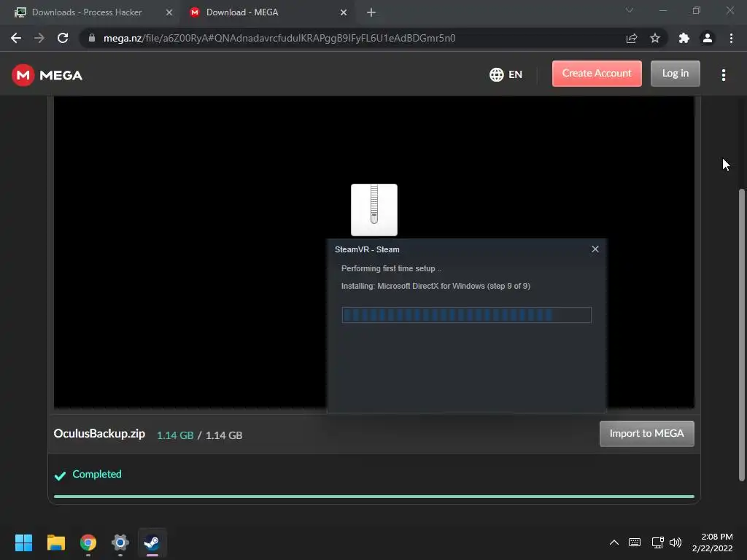Screen dimensions: 747x560
Task: Click the share page icon in address bar
Action: [631, 38]
